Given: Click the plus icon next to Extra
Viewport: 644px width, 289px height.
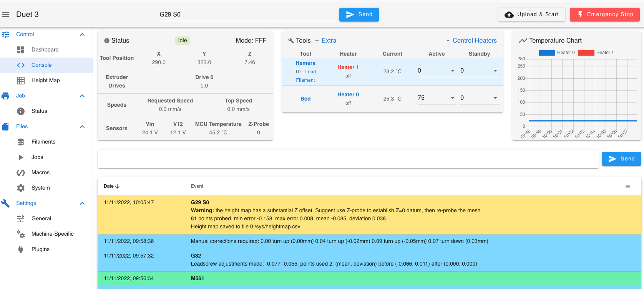Looking at the screenshot, I should [317, 41].
